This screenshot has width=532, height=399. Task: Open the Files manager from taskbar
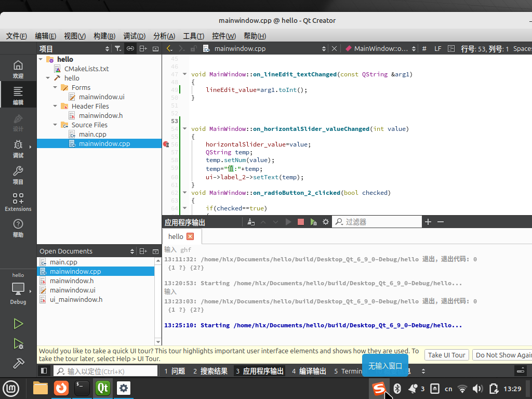coord(41,388)
